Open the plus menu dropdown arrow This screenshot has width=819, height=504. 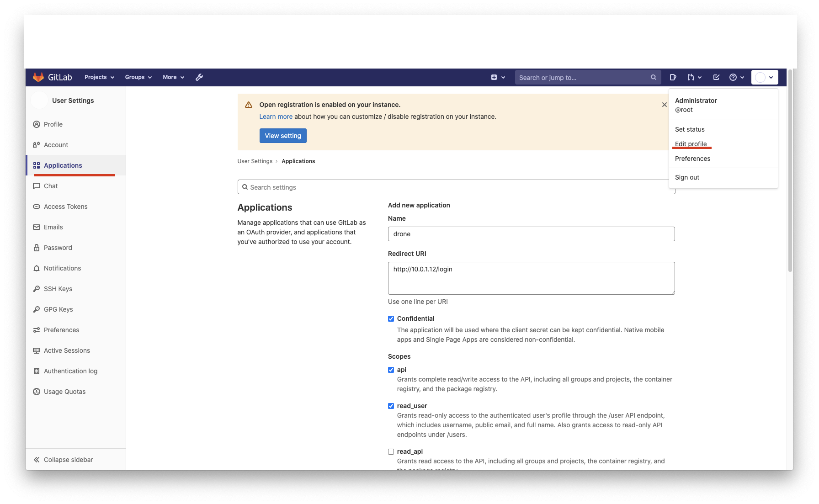coord(503,77)
